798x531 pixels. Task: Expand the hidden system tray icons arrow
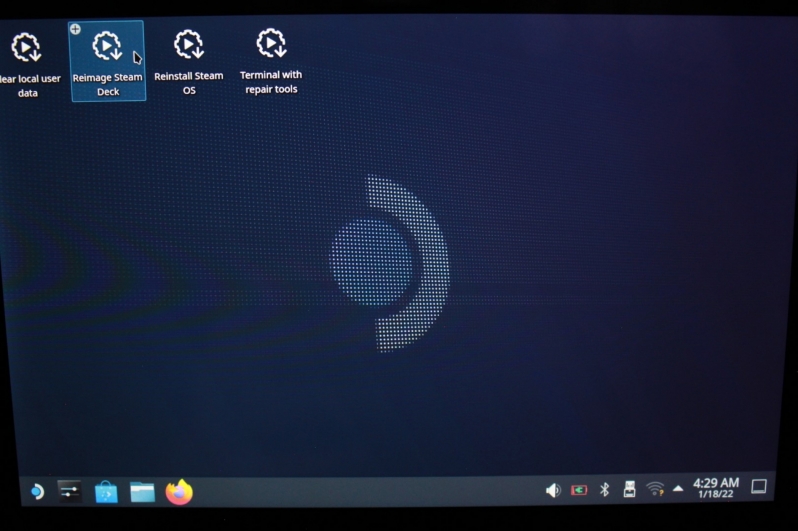[678, 489]
